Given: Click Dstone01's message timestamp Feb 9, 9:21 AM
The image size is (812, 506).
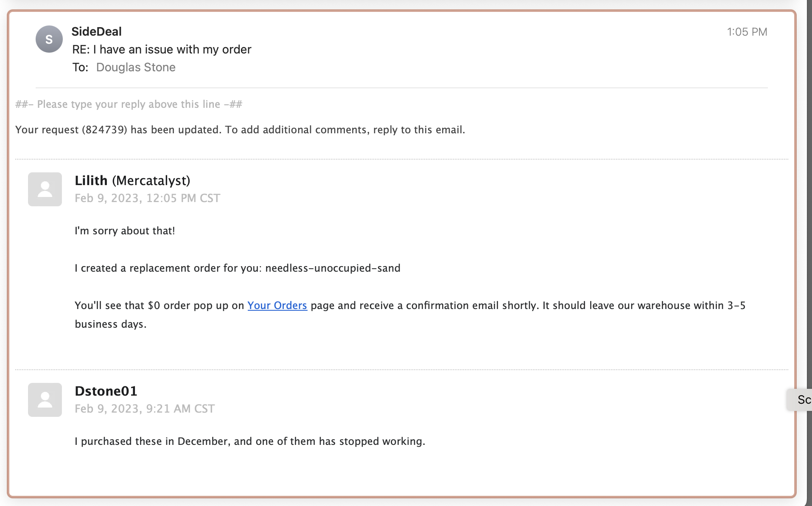Looking at the screenshot, I should [145, 408].
